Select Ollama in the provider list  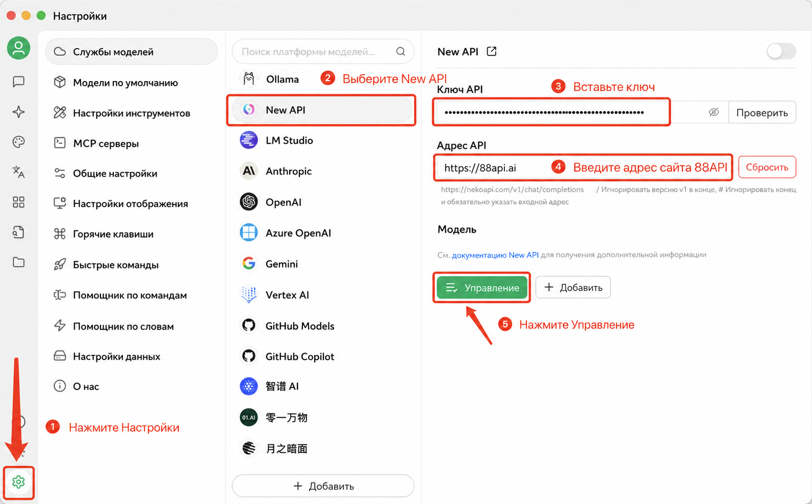323,79
